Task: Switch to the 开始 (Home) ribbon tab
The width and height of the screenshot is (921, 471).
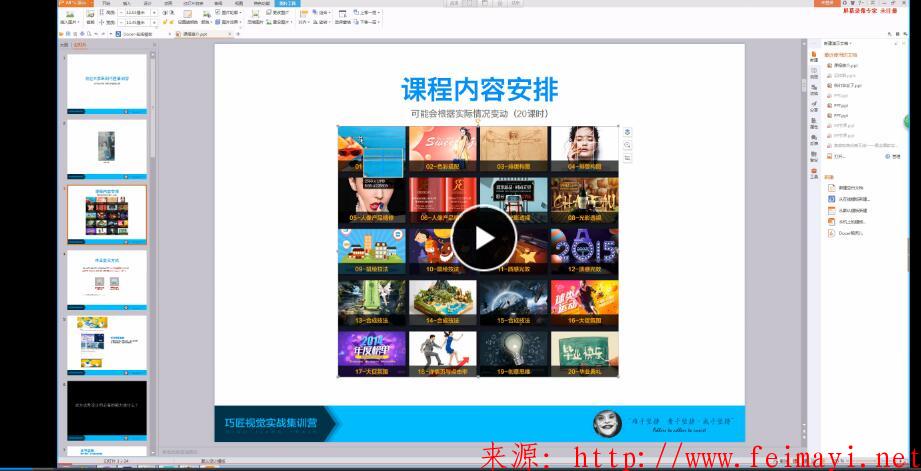Action: click(106, 3)
